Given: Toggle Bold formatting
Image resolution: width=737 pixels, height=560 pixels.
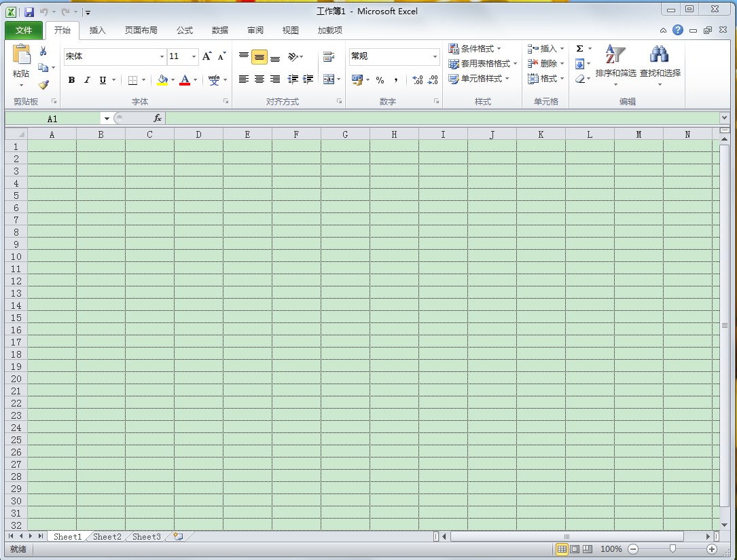Looking at the screenshot, I should (71, 80).
